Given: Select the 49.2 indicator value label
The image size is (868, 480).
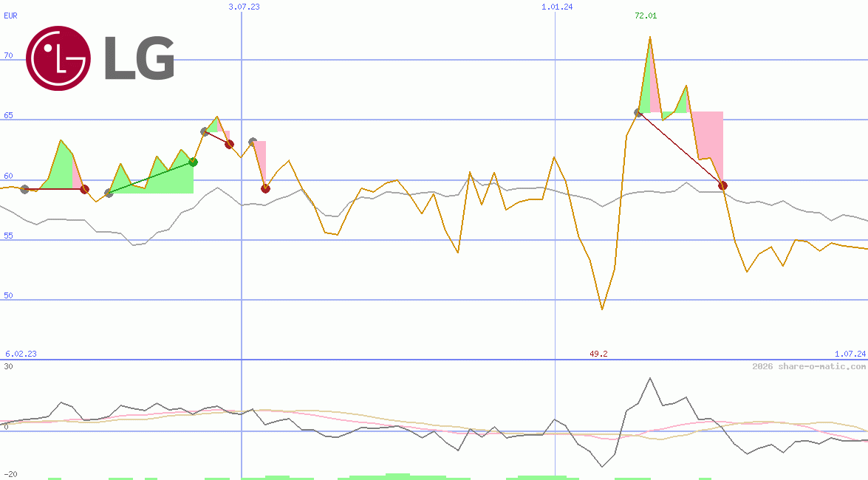Looking at the screenshot, I should pos(598,354).
